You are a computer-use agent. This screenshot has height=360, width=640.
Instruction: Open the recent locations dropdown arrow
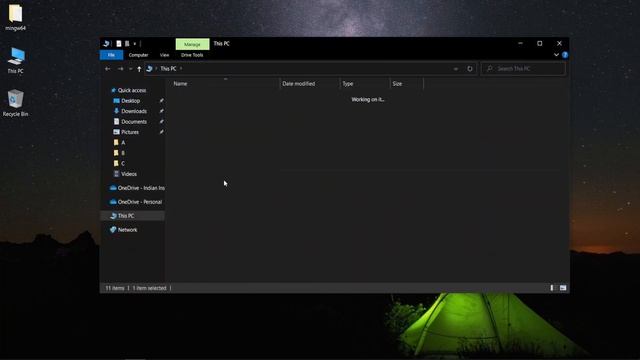coord(130,69)
